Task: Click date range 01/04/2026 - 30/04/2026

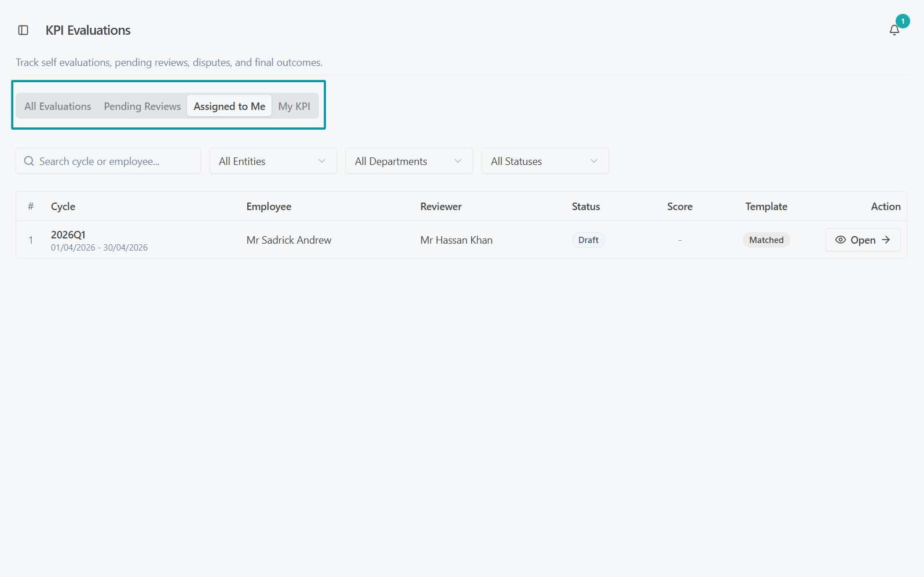Action: click(99, 248)
